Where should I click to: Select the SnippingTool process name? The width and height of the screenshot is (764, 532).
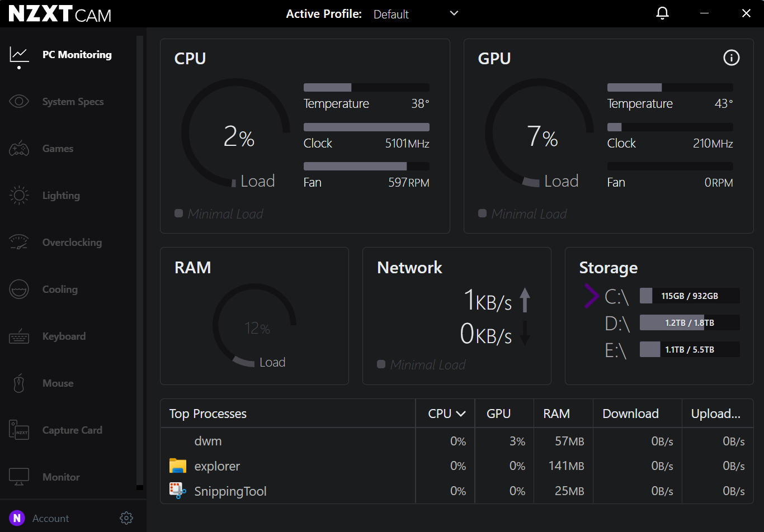tap(230, 491)
